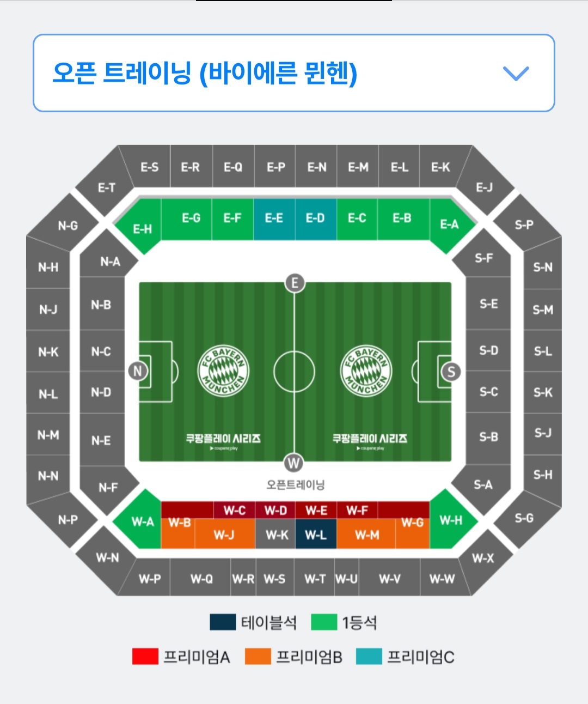Click seat section N-K on the left
The image size is (588, 704).
click(x=50, y=352)
